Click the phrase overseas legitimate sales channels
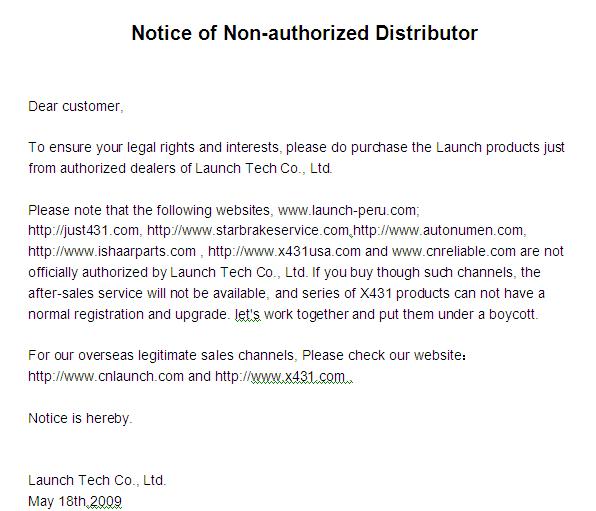 coord(186,355)
